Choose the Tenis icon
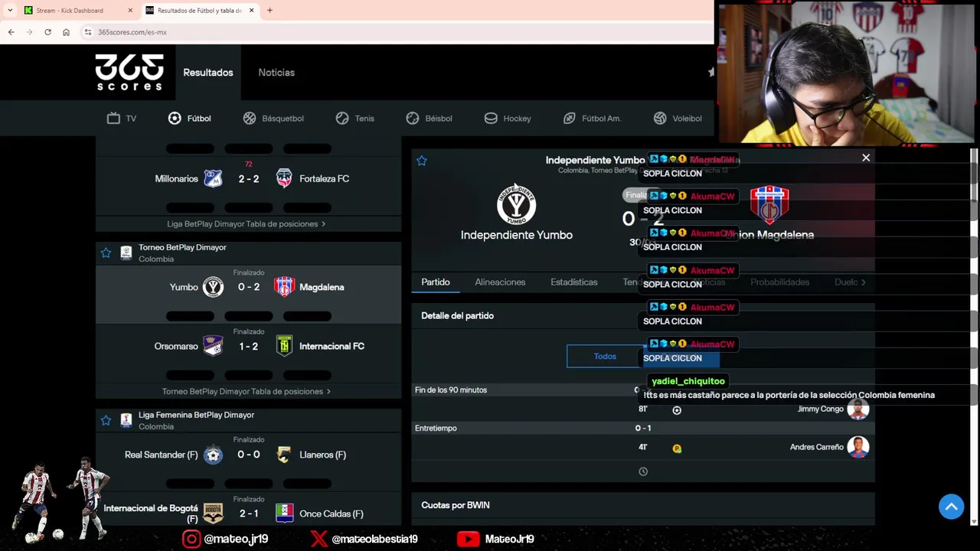 point(342,118)
